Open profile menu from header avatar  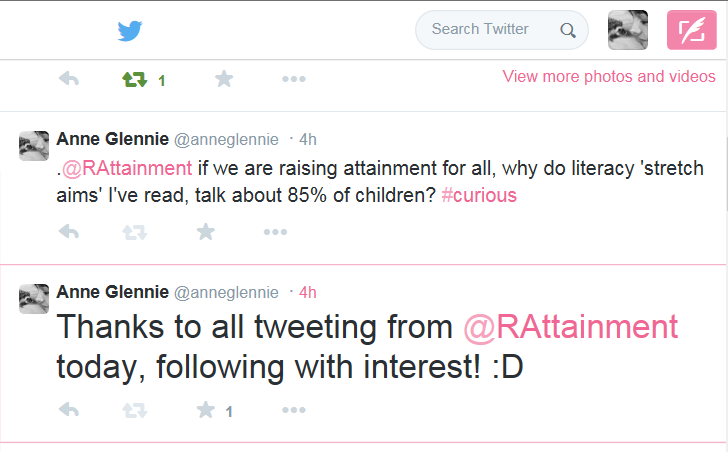pos(628,30)
